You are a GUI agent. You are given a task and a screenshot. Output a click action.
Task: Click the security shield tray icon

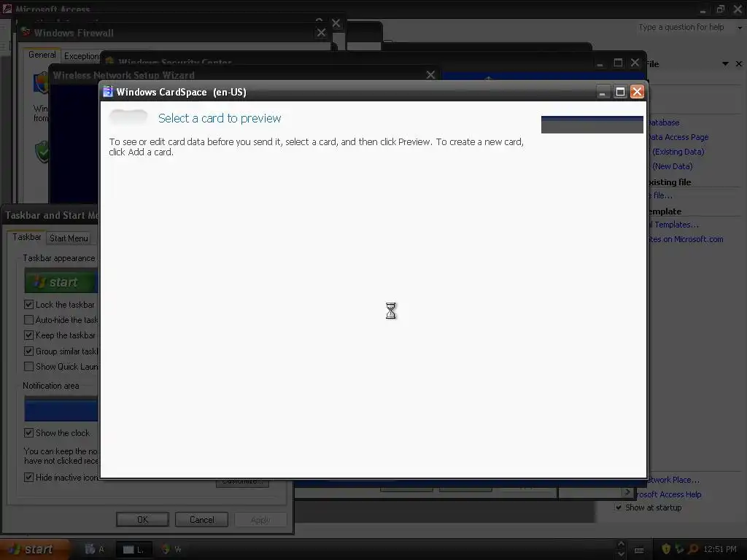[x=666, y=549]
